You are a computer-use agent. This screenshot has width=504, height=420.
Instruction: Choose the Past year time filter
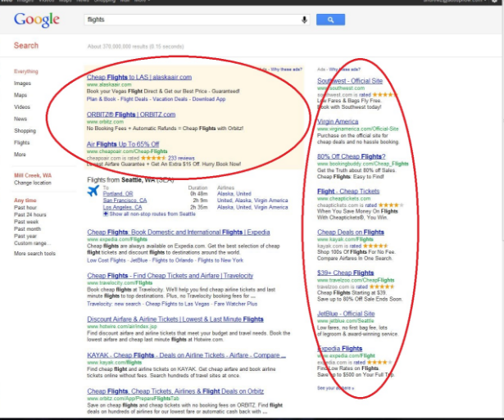tap(25, 236)
